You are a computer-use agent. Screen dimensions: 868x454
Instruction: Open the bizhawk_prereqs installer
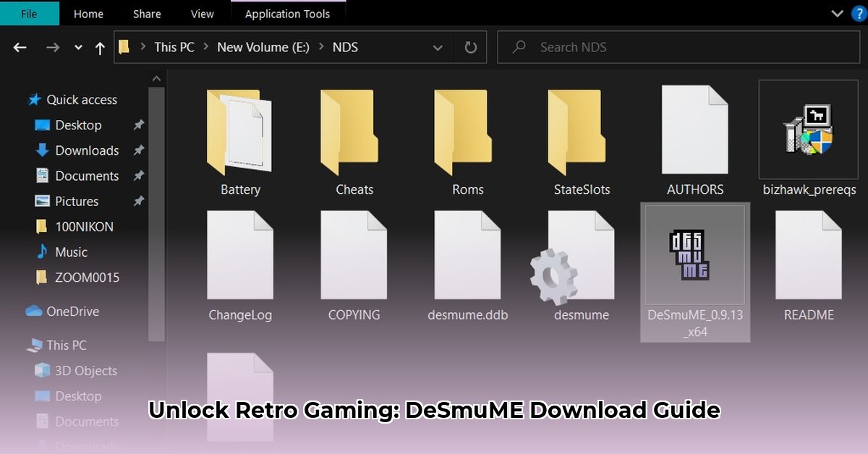(808, 130)
